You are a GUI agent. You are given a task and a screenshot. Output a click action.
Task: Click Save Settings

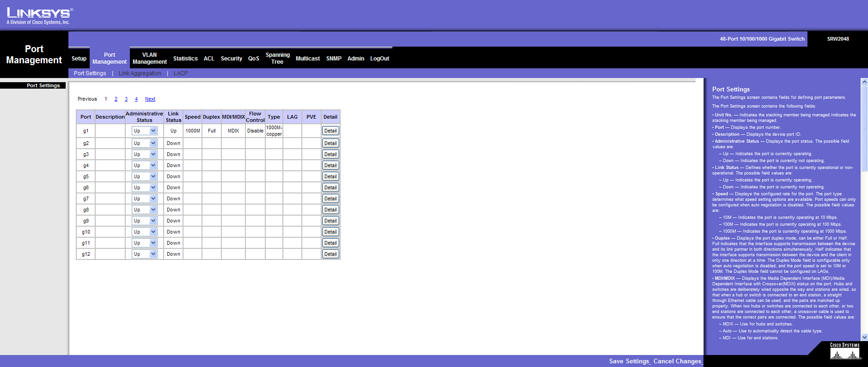pos(629,361)
